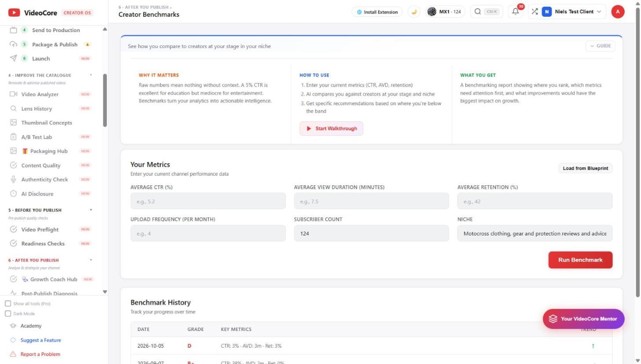
Task: Open the Video Analyzer tool
Action: tap(50, 94)
